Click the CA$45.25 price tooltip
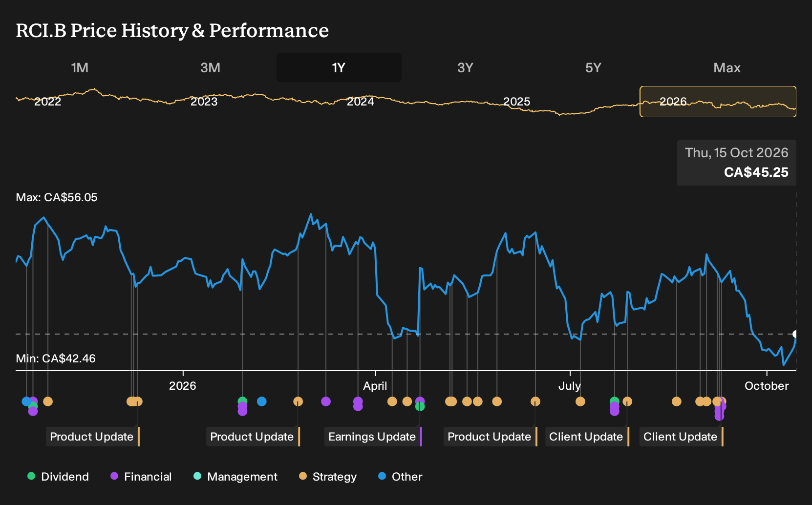 737,163
